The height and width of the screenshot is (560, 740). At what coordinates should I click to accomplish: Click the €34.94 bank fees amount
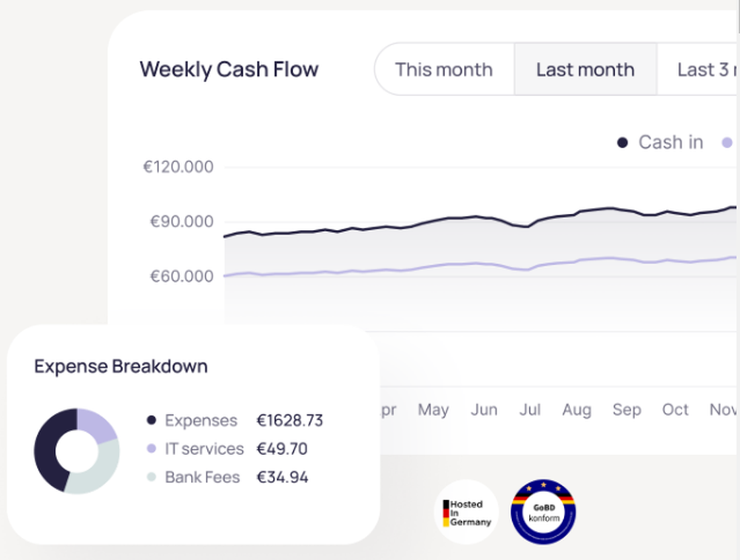(282, 477)
